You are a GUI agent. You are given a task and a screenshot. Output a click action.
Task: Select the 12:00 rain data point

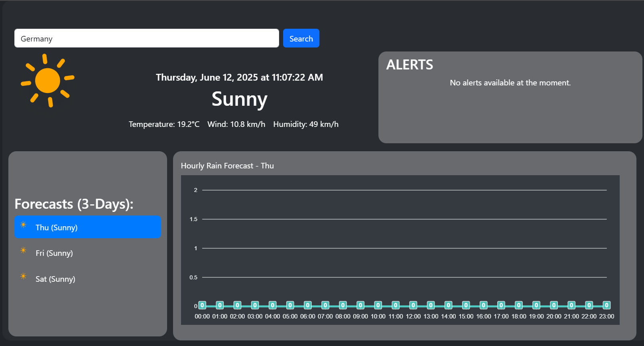coord(413,305)
